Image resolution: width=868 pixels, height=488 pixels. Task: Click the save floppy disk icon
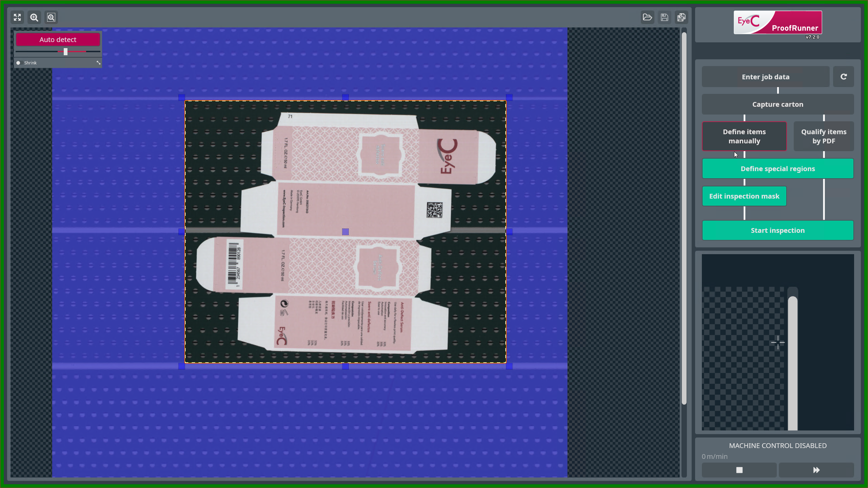coord(664,17)
